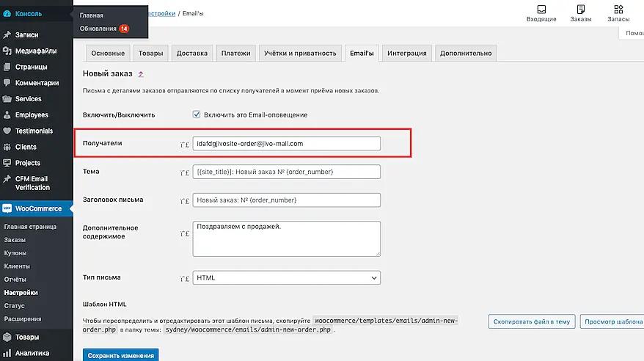Image resolution: width=644 pixels, height=361 pixels.
Task: Open the Заказы orders icon
Action: pos(581,9)
